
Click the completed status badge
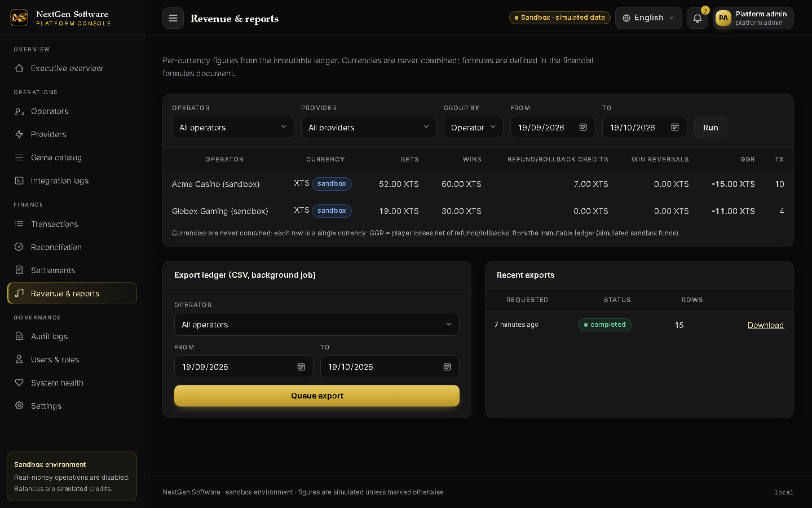(604, 325)
